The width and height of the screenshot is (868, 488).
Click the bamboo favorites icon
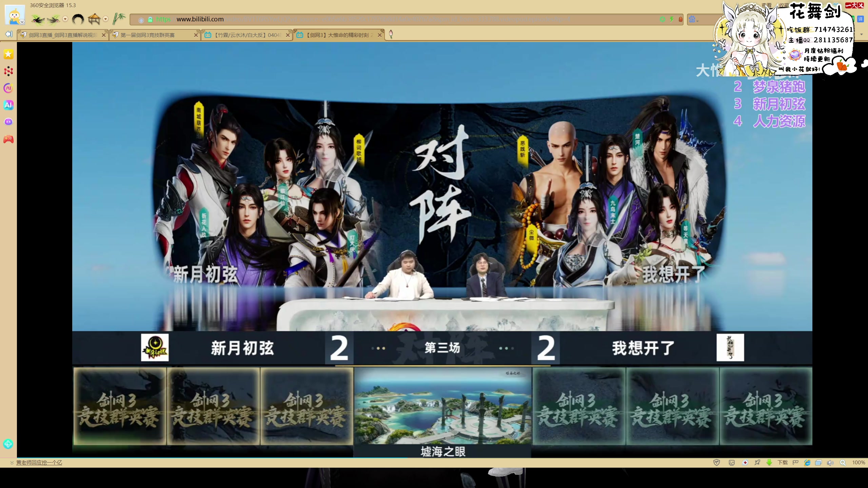pyautogui.click(x=119, y=19)
